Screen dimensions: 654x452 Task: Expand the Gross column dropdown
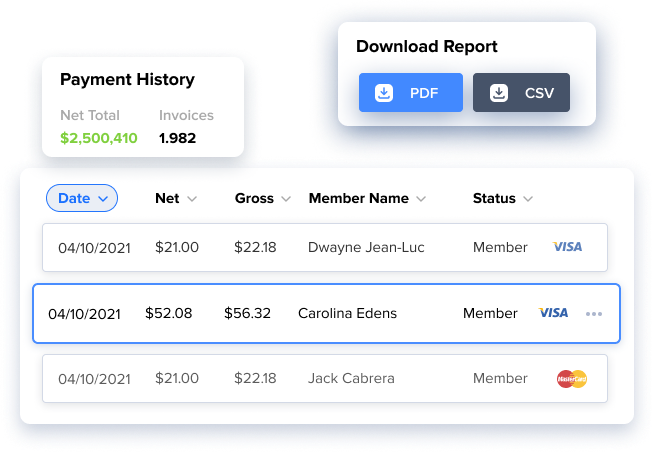coord(286,199)
